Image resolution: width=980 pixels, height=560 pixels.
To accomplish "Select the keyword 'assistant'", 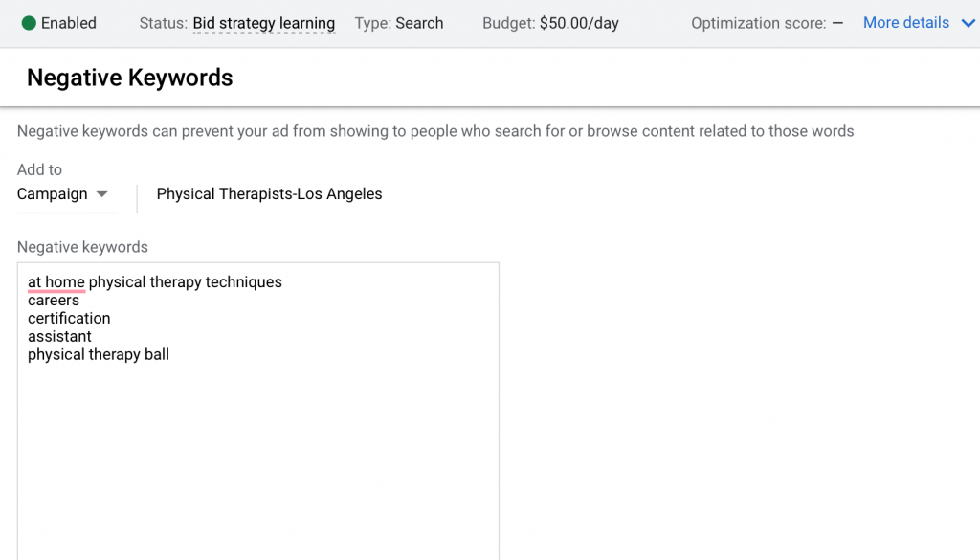I will [x=59, y=336].
